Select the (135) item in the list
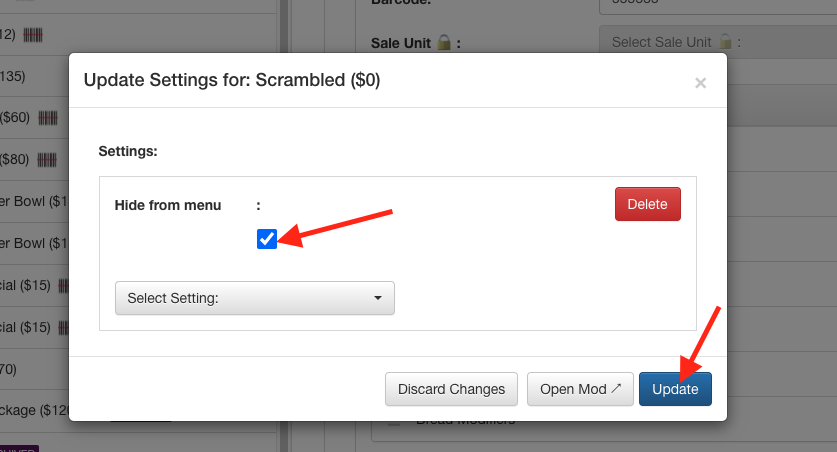The width and height of the screenshot is (837, 452). 13,76
